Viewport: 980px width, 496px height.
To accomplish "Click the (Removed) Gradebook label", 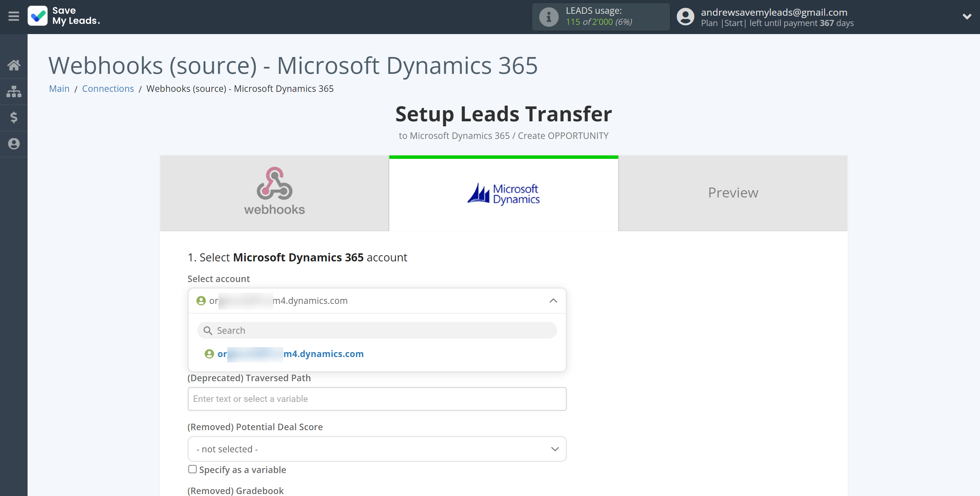I will [x=235, y=491].
